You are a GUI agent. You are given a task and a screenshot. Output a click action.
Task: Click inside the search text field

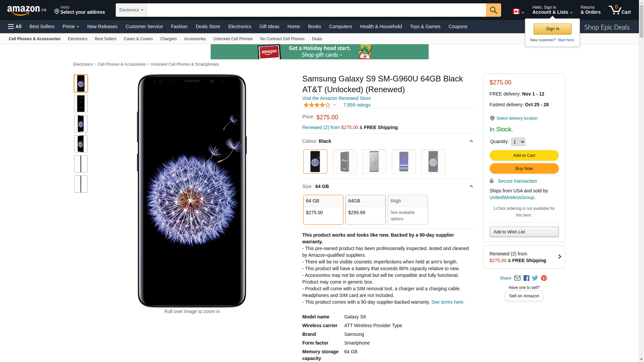pyautogui.click(x=316, y=10)
